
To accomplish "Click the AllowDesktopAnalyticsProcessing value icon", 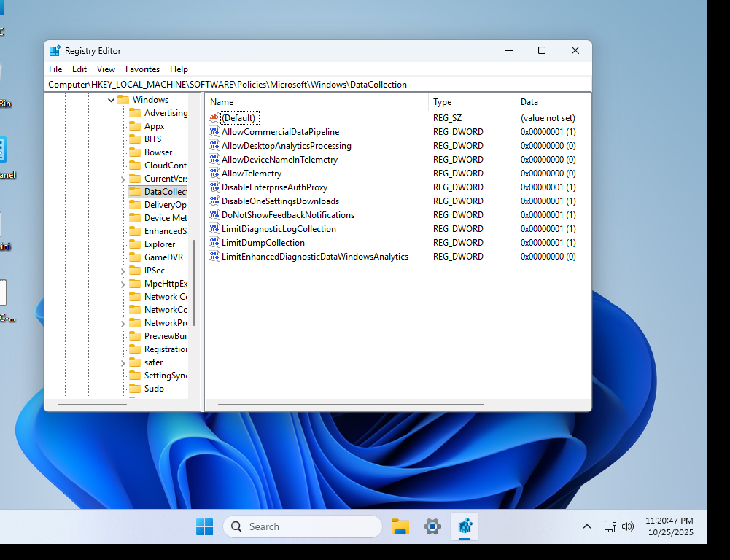I will tap(214, 146).
